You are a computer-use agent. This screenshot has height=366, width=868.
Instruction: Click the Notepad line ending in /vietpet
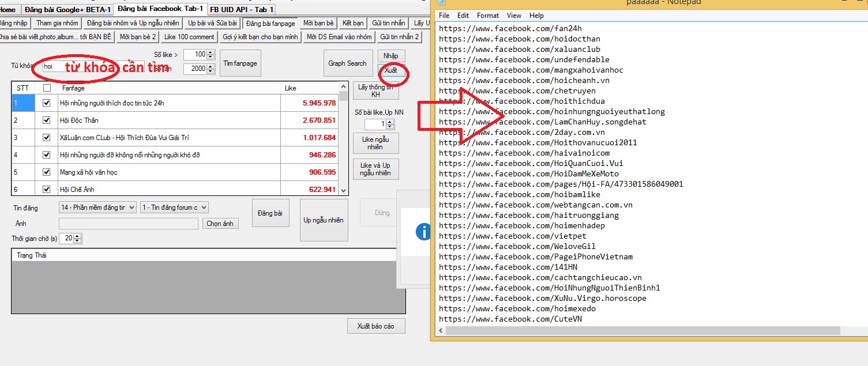point(512,236)
